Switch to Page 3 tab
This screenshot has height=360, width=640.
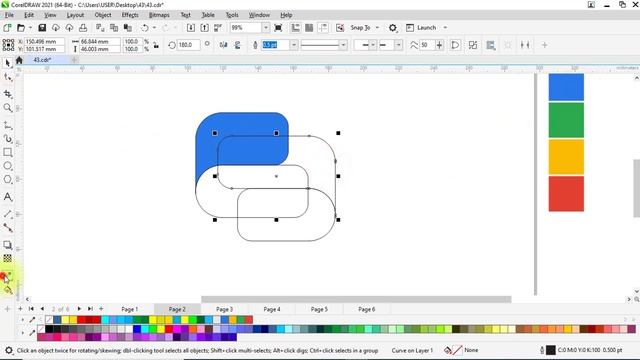[224, 309]
